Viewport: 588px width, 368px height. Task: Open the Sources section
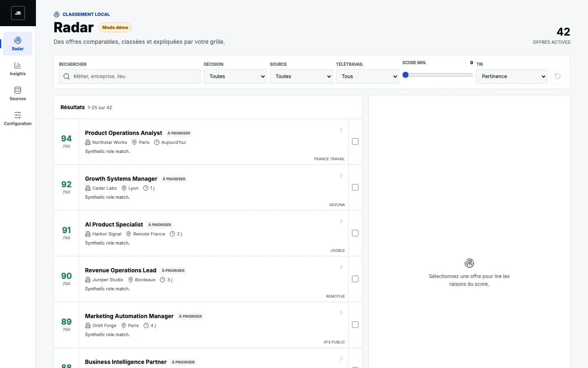18,94
